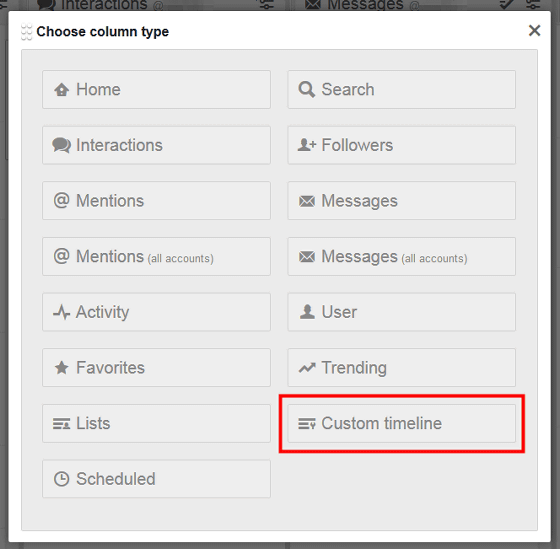
Task: Choose the Custom timeline column type
Action: tap(401, 424)
